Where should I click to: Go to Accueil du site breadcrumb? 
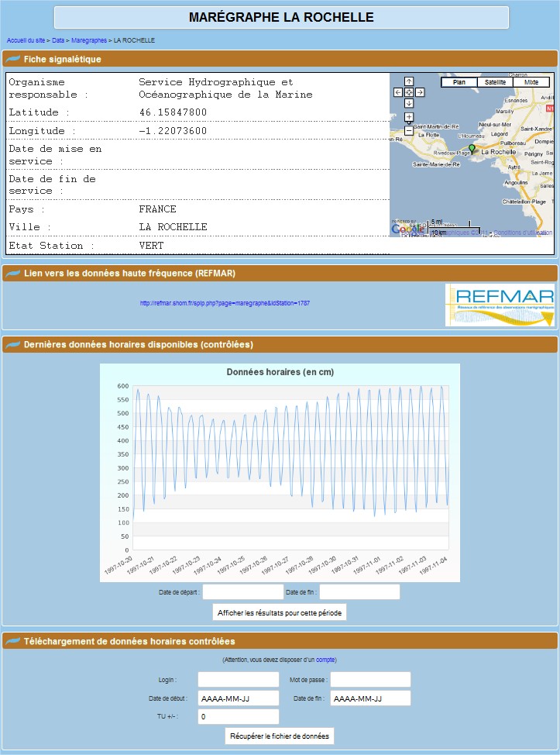tap(26, 40)
